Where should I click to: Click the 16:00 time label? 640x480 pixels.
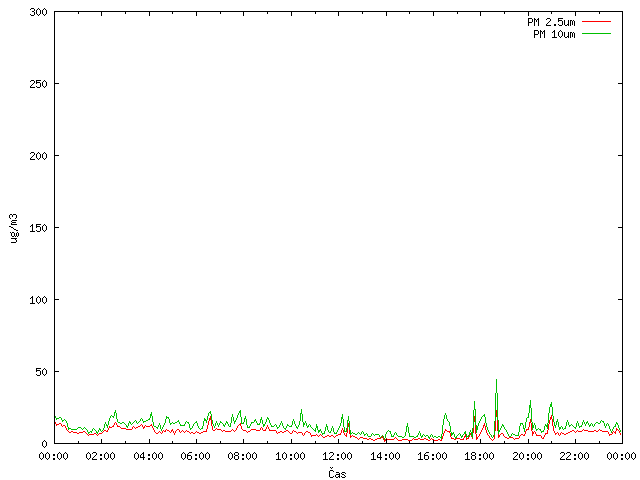(x=432, y=456)
